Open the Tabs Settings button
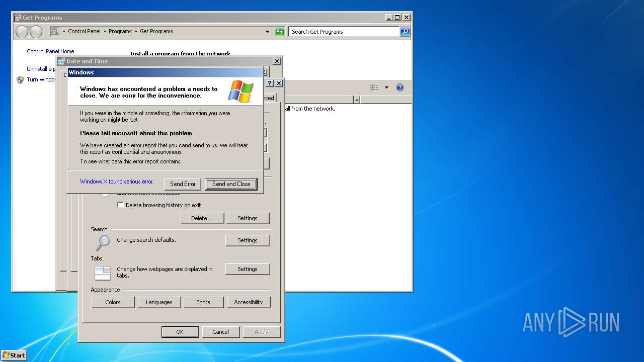This screenshot has height=362, width=644. tap(248, 269)
